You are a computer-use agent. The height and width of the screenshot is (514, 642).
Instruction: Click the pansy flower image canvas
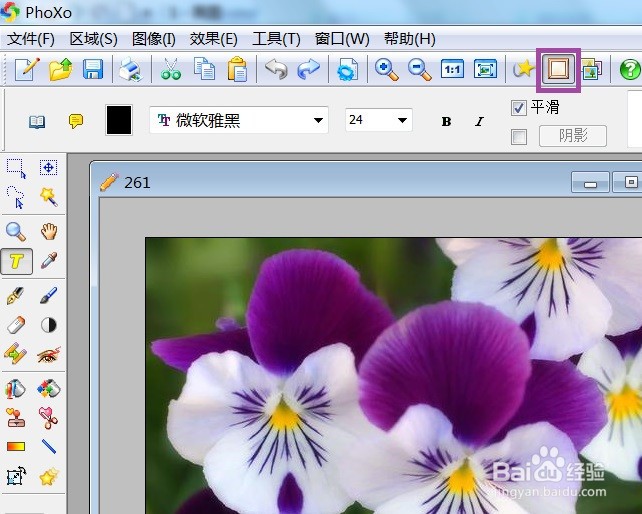point(393,376)
